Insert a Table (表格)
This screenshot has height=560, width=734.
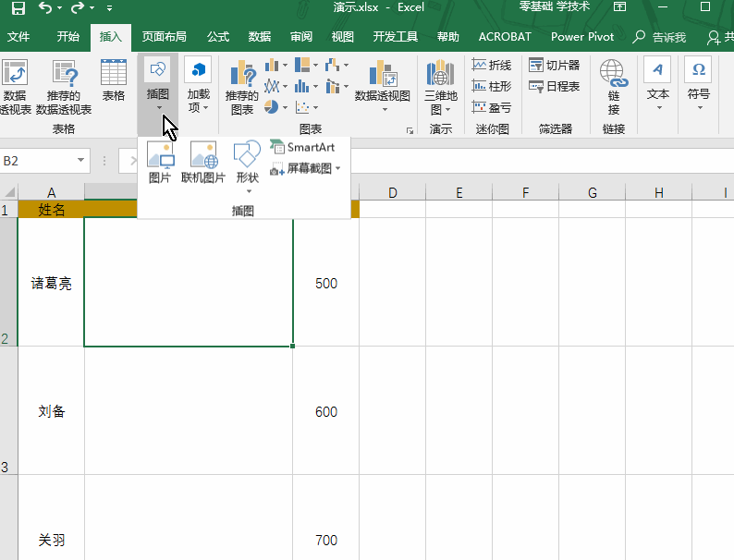pyautogui.click(x=114, y=80)
